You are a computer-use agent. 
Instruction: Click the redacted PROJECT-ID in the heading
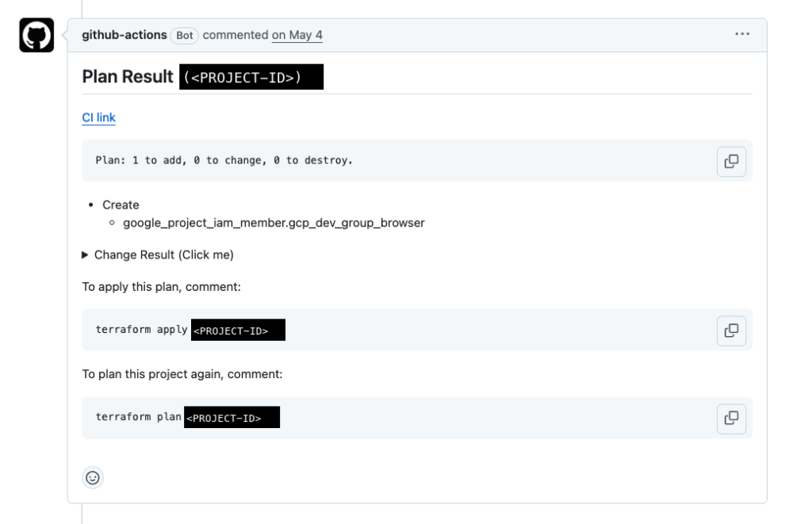click(251, 77)
